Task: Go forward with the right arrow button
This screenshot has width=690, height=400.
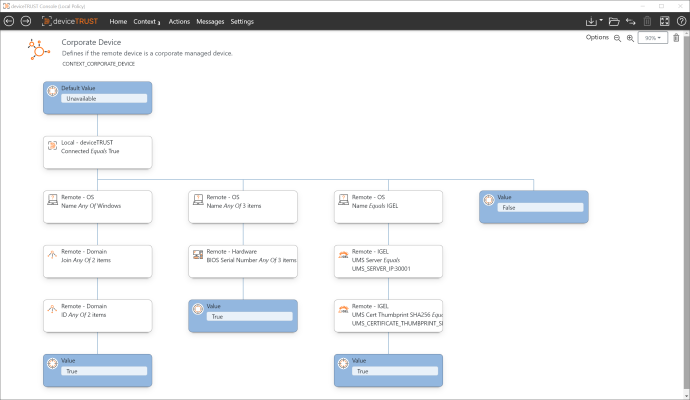Action: click(26, 21)
